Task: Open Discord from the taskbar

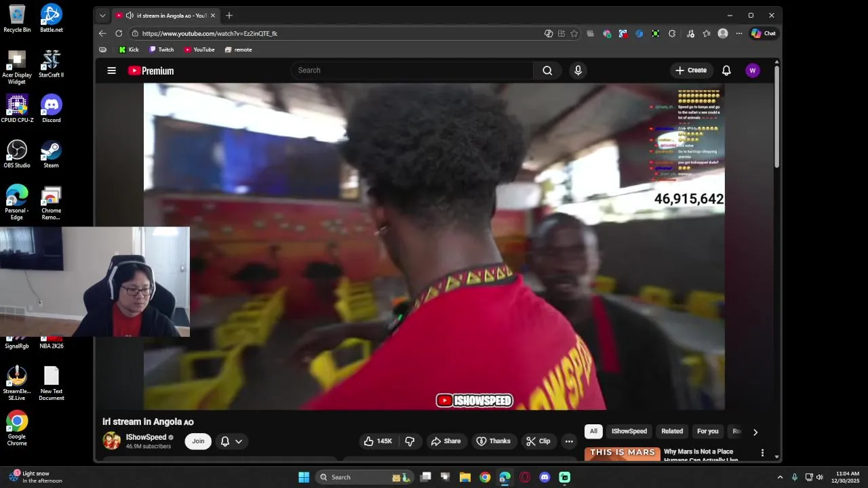Action: click(545, 477)
